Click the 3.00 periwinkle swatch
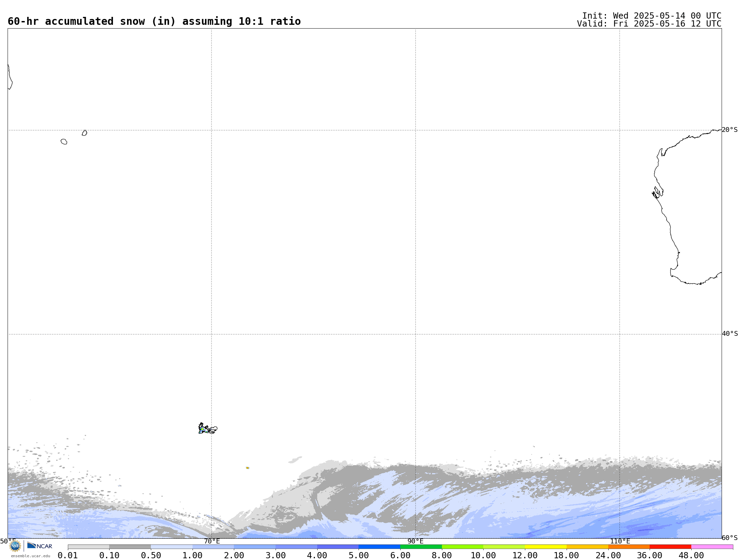The image size is (744, 560). [x=296, y=547]
